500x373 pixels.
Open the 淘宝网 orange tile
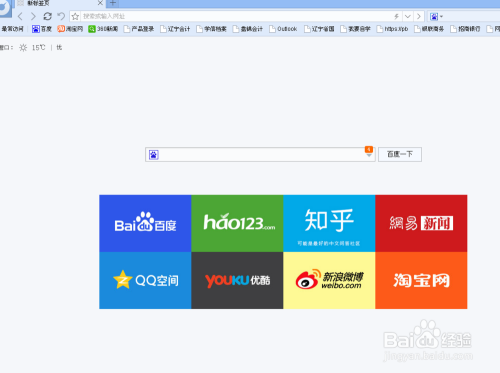421,280
